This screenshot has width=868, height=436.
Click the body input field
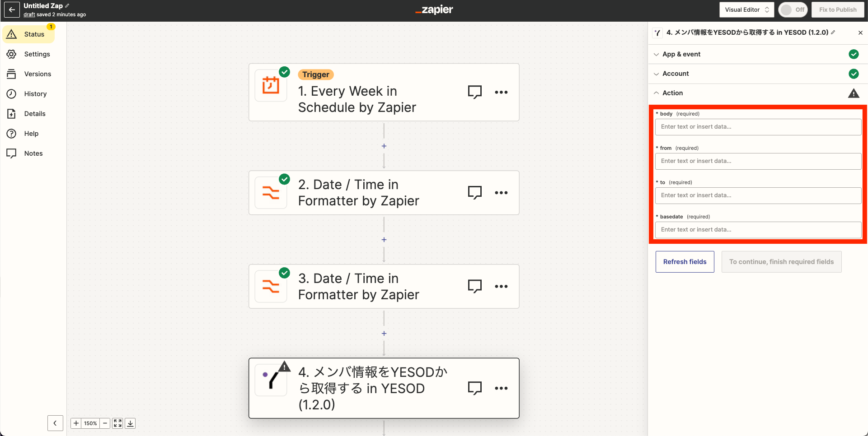pyautogui.click(x=758, y=127)
